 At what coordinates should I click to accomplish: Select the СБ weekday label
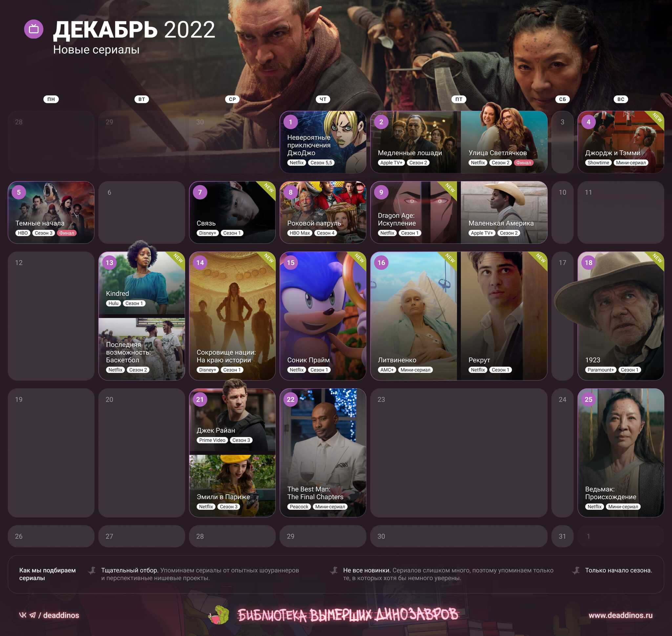coord(562,99)
